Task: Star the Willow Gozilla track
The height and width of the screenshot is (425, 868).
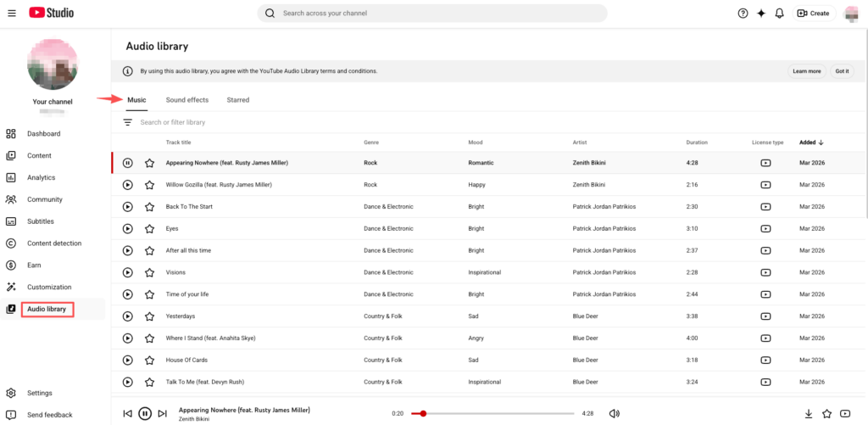Action: [149, 185]
